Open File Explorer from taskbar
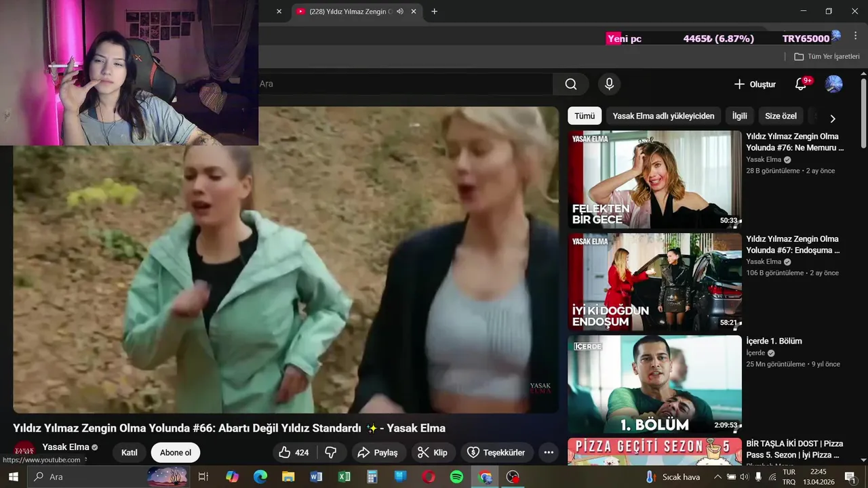This screenshot has height=488, width=868. 288,477
